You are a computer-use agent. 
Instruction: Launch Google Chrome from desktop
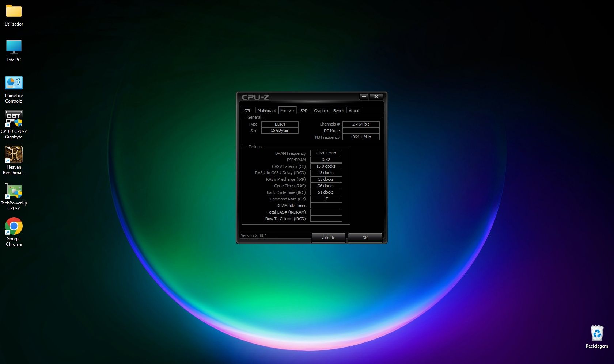pos(14,226)
